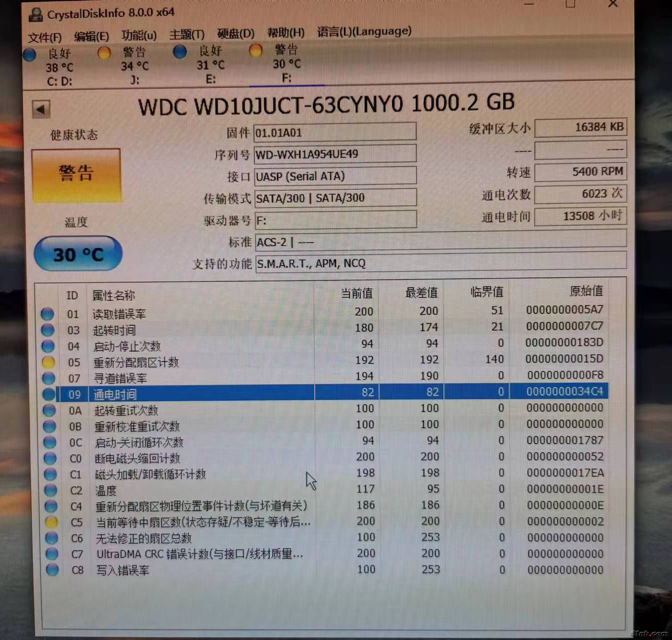The height and width of the screenshot is (640, 672).
Task: Click the blue status icon for attribute C1
Action: click(x=50, y=474)
